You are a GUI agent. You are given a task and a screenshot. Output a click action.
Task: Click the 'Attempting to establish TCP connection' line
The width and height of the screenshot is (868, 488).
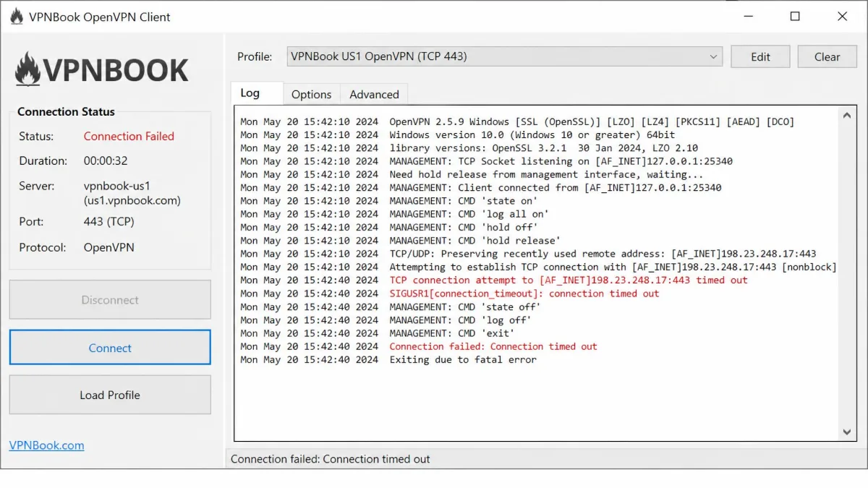538,267
